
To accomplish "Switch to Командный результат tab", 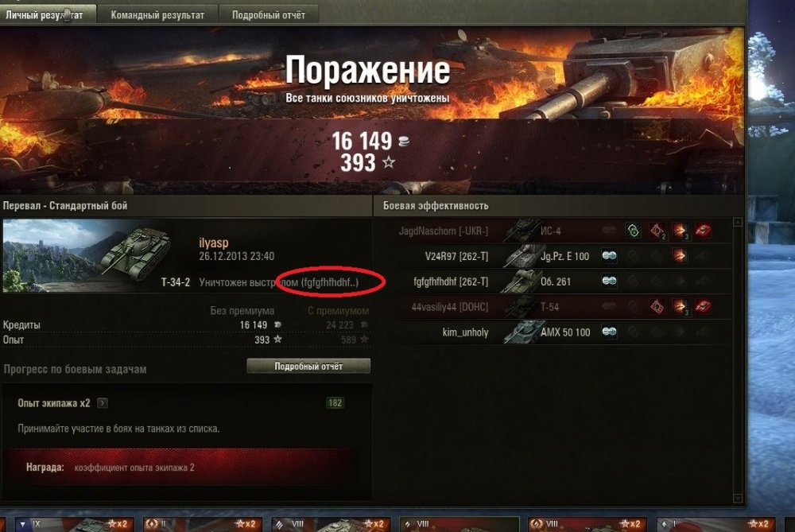I will coord(157,15).
